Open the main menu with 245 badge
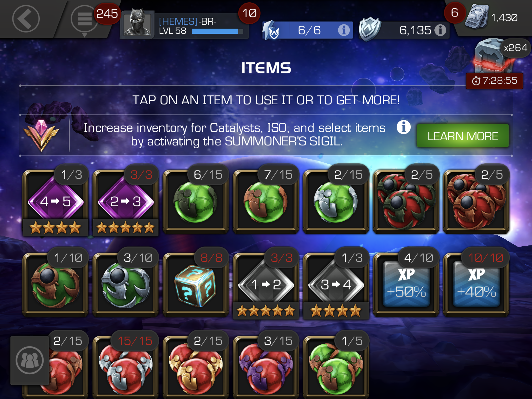The width and height of the screenshot is (532, 399). tap(84, 19)
